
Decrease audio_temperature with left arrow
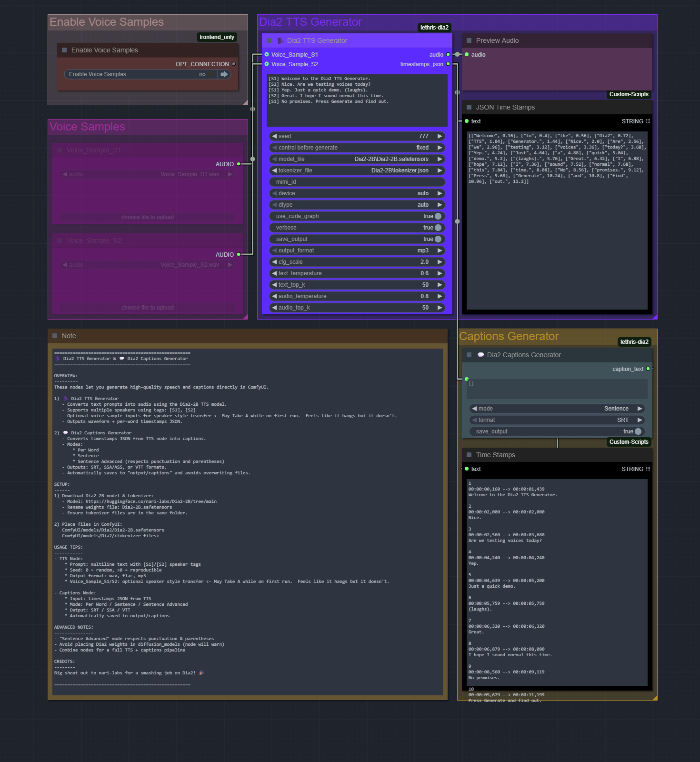coord(274,296)
